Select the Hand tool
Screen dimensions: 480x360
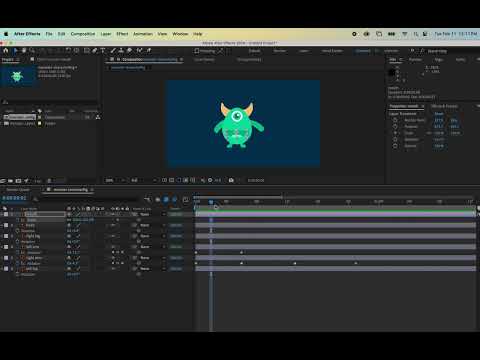point(24,51)
